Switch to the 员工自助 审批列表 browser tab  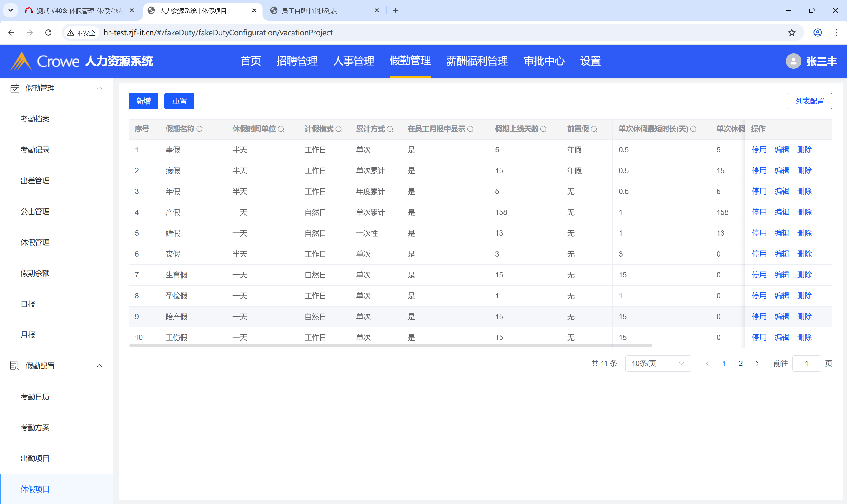(x=309, y=11)
